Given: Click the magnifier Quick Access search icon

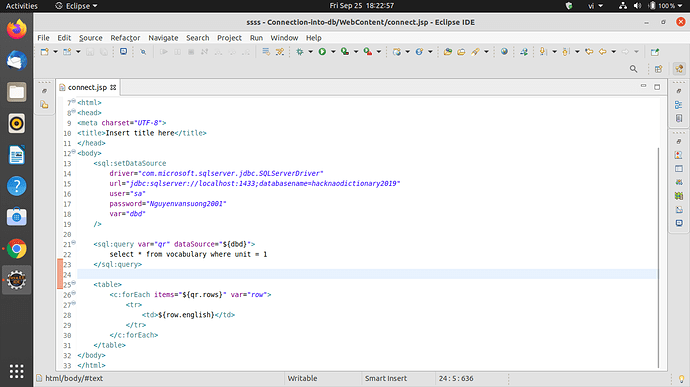Looking at the screenshot, I should coord(633,69).
